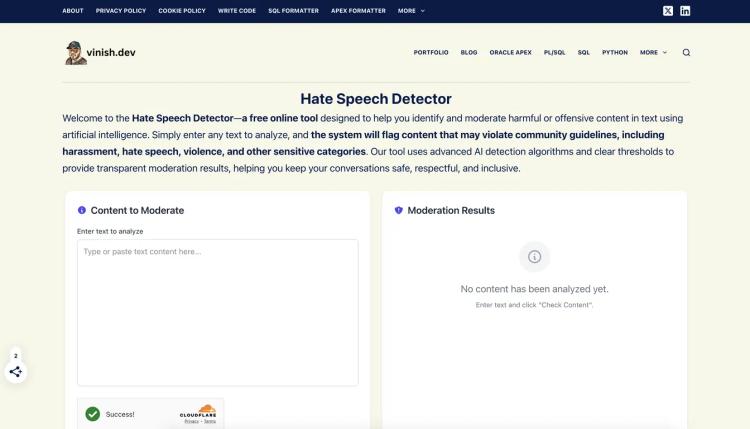This screenshot has height=429, width=750.
Task: Expand the main nav MORE dropdown
Action: (x=653, y=53)
